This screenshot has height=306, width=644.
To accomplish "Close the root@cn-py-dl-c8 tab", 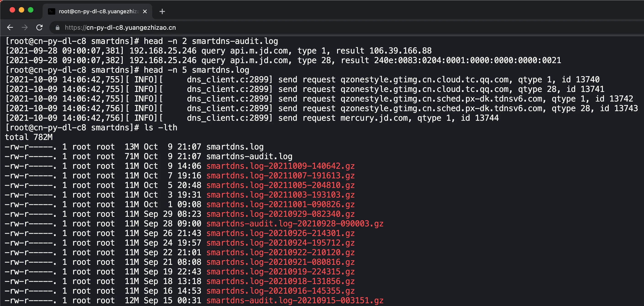I will click(x=145, y=11).
